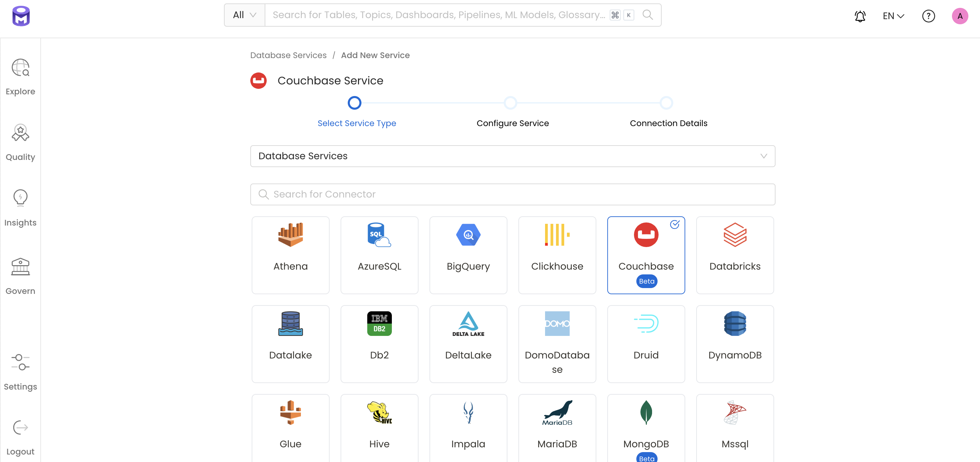Open the user avatar profile button
Image resolution: width=980 pixels, height=462 pixels.
[x=959, y=16]
